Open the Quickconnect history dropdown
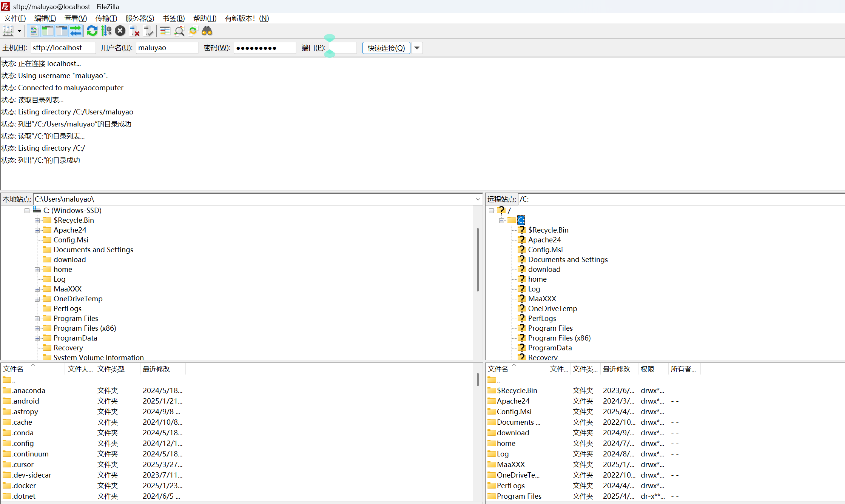The height and width of the screenshot is (504, 845). tap(417, 48)
